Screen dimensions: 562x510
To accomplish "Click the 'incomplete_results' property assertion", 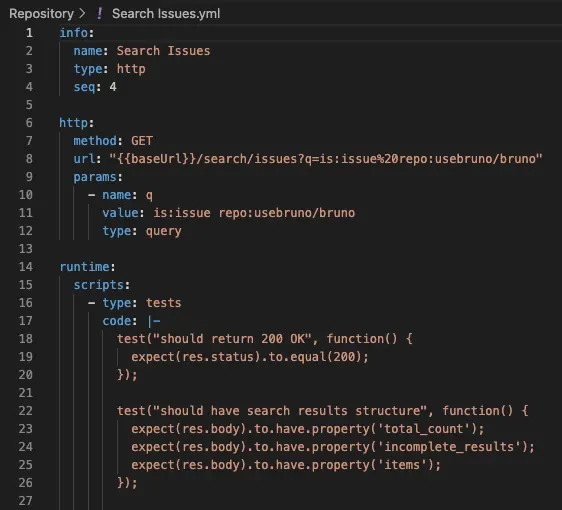I will (333, 447).
